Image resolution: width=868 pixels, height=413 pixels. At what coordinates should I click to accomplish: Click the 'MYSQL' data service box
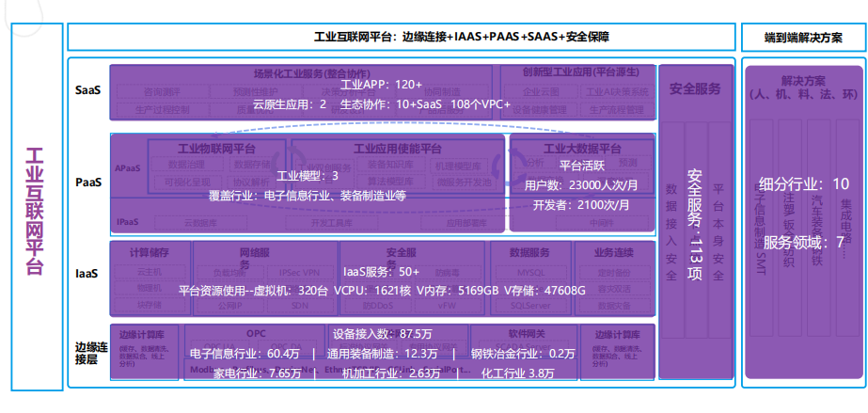[531, 273]
